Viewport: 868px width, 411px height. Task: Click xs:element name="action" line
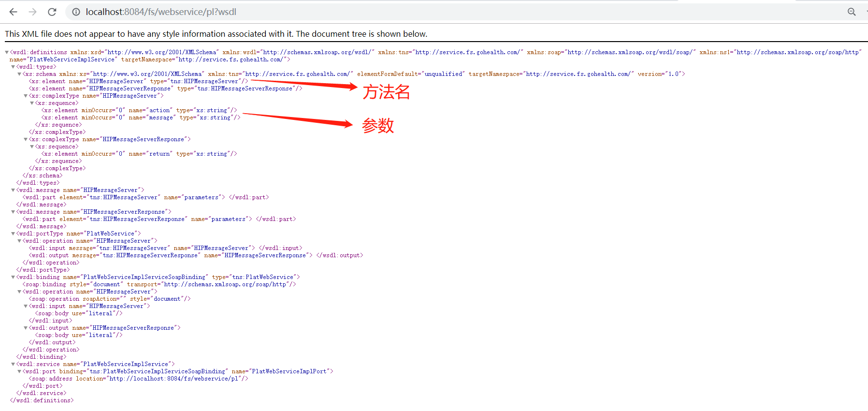139,110
